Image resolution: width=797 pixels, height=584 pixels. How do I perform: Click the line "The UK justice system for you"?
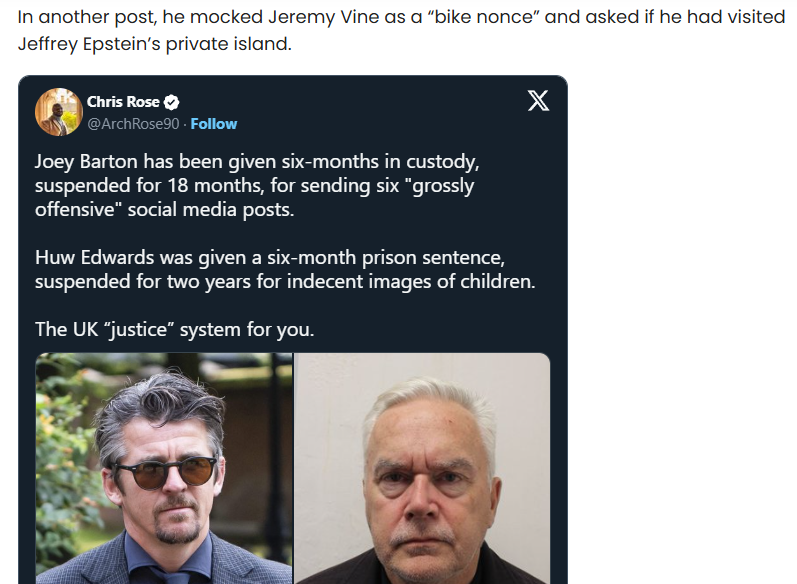tap(174, 329)
